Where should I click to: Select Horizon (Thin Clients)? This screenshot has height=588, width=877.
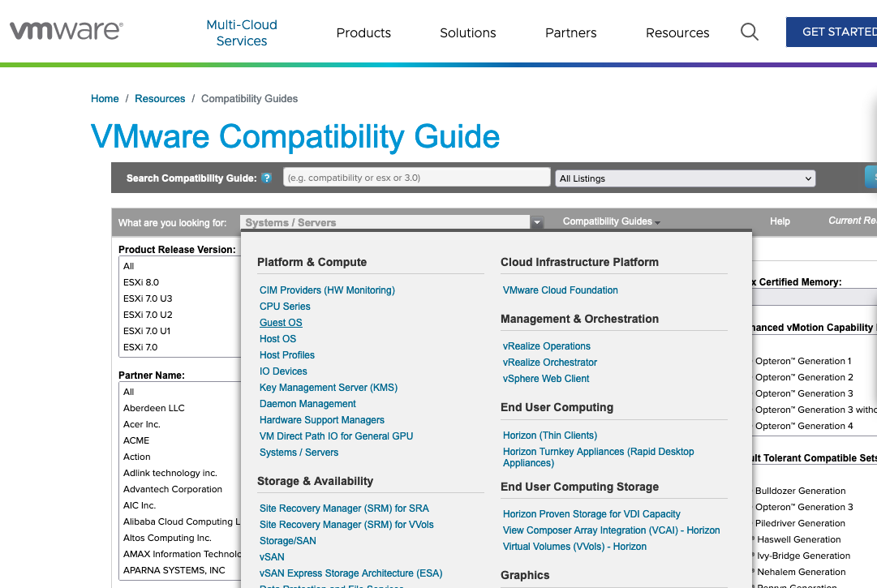pyautogui.click(x=550, y=436)
